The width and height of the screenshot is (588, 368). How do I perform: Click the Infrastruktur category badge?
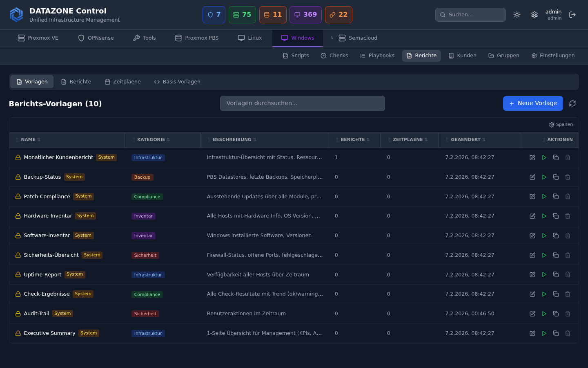pyautogui.click(x=148, y=157)
